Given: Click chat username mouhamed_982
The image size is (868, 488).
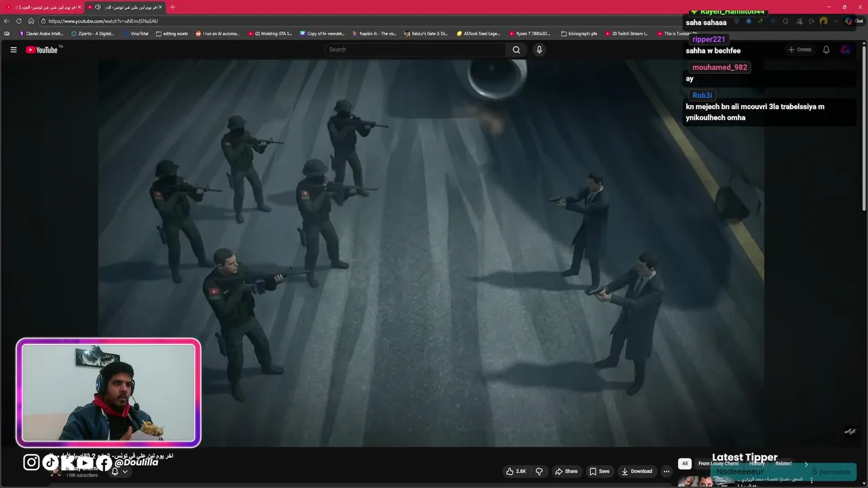Looking at the screenshot, I should point(719,67).
